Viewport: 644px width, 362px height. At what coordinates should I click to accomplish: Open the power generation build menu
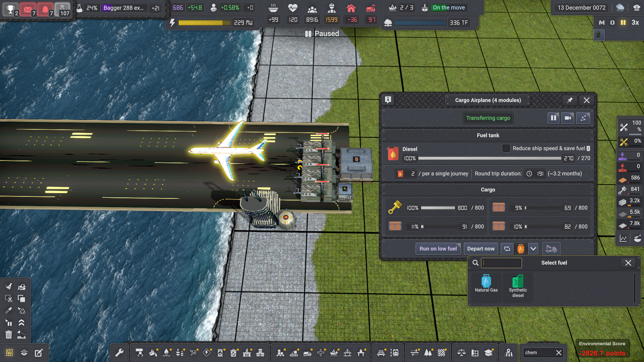[x=207, y=353]
